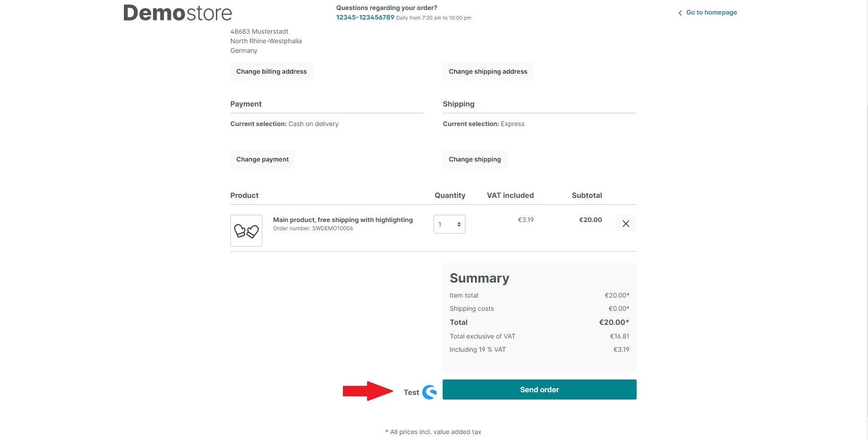Viewport: 868px width, 440px height.
Task: Click the page's vertical scrollbar
Action: [x=867, y=228]
